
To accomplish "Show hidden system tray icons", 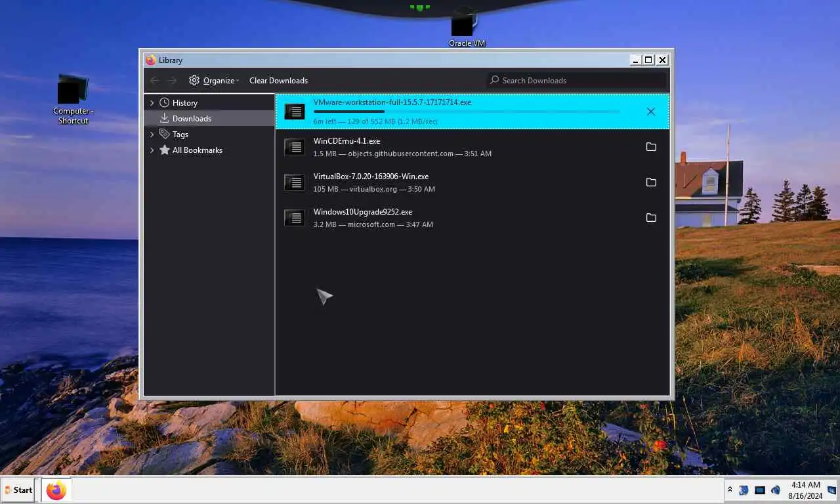I will pos(730,490).
